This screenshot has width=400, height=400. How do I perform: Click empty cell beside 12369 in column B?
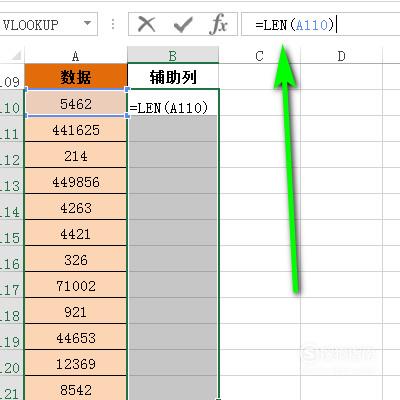point(173,363)
